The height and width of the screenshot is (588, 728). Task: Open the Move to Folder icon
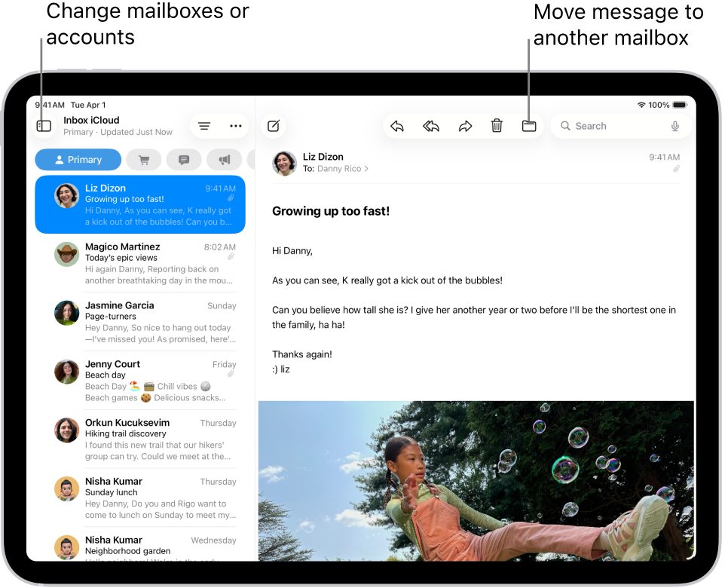click(x=528, y=126)
